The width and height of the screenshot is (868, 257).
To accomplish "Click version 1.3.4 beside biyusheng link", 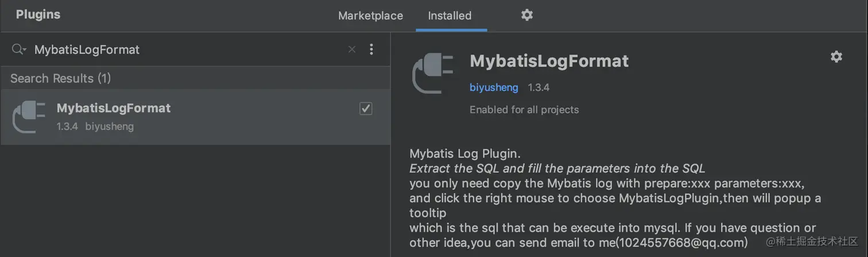I will coord(538,87).
